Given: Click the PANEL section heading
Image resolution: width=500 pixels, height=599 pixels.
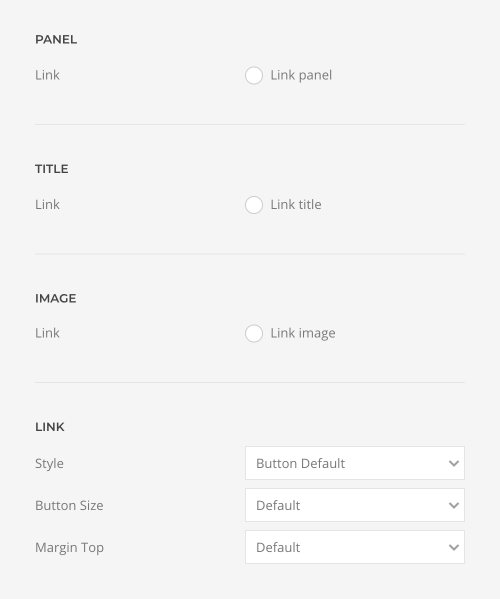Looking at the screenshot, I should pos(56,39).
